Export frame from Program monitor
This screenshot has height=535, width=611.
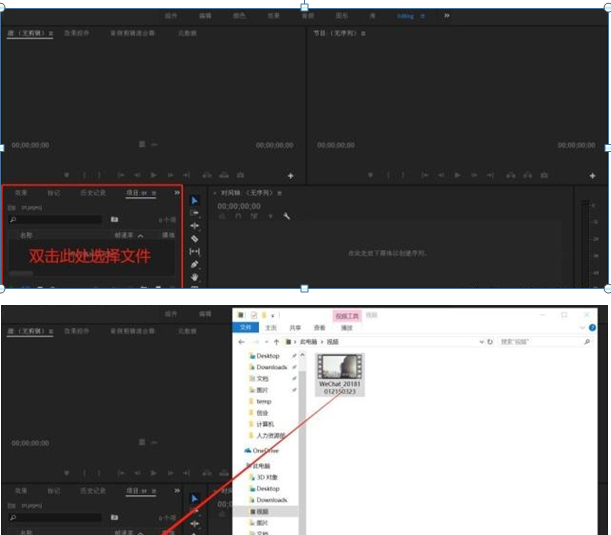544,175
